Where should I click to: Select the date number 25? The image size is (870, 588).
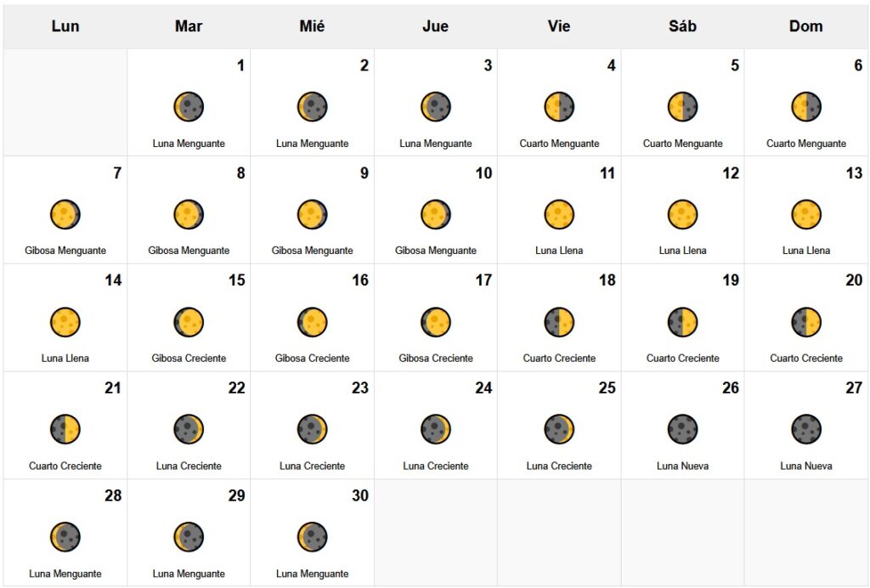607,388
